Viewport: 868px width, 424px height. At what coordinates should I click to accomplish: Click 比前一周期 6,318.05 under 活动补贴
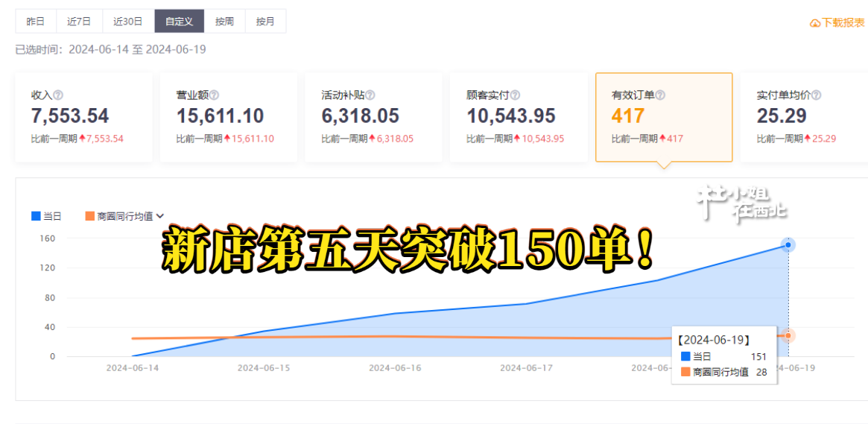point(367,139)
